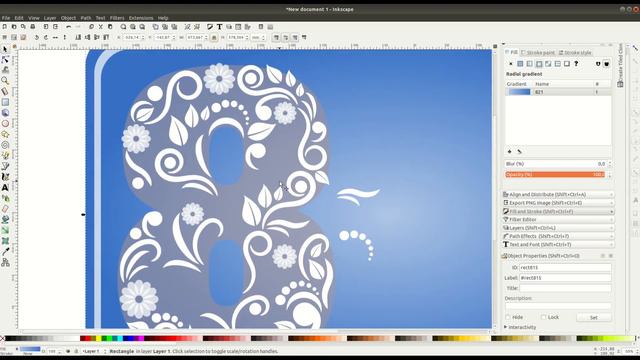Expand the Text and Font dialog
The image size is (640, 360).
[x=558, y=244]
